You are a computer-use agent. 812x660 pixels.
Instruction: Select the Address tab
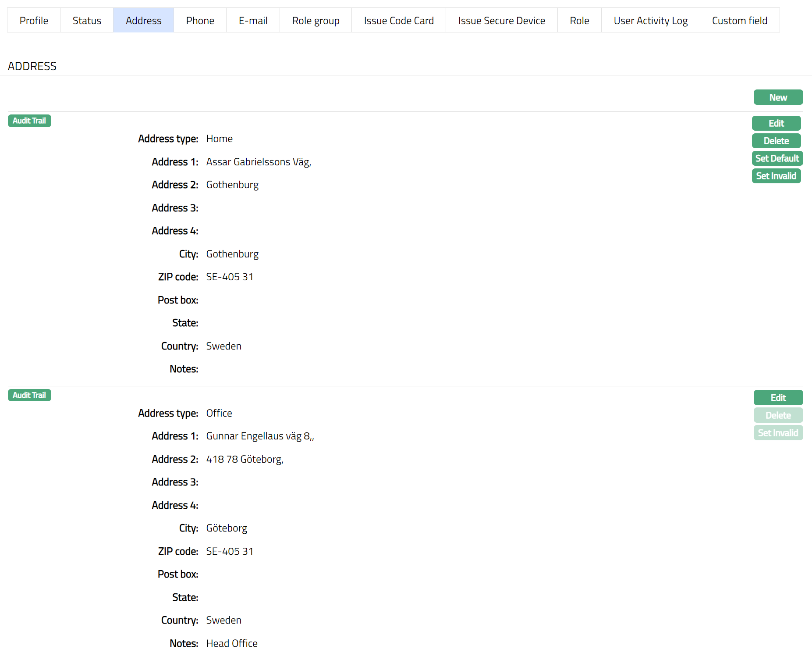(x=143, y=21)
